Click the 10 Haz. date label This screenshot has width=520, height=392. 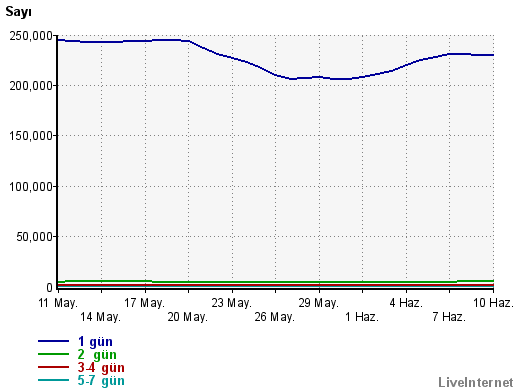pos(493,303)
